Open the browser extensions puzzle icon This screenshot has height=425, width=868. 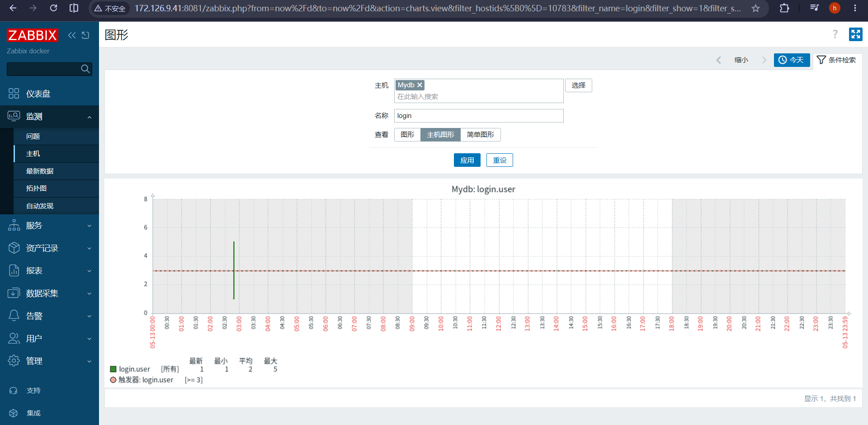784,8
